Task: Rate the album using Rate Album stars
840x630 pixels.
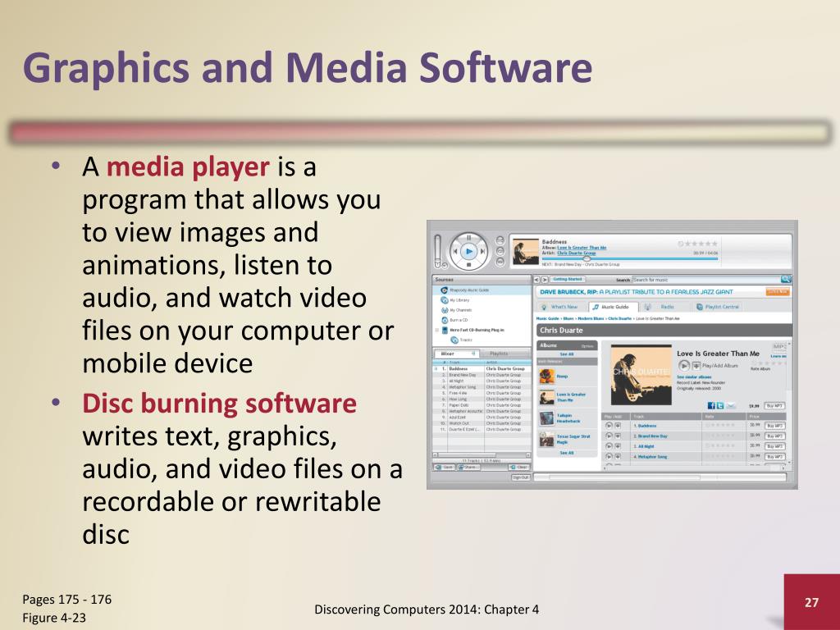Action: pyautogui.click(x=768, y=363)
